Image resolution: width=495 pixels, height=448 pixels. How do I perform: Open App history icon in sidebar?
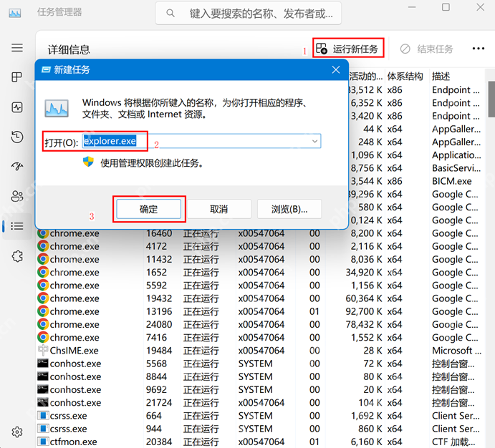(17, 137)
